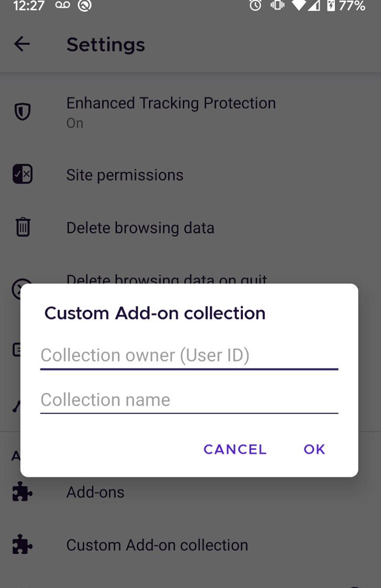The image size is (381, 588).
Task: Tap the alarm clock status bar icon
Action: (256, 6)
